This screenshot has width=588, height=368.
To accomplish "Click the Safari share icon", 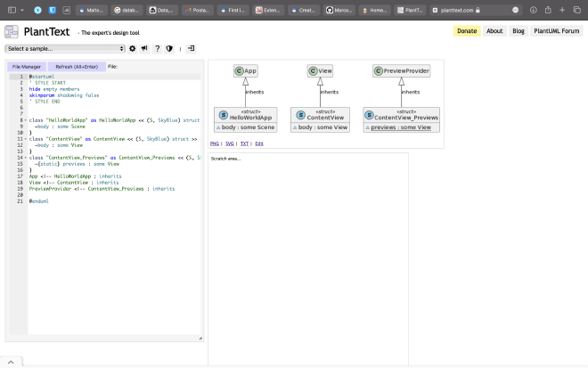I will [546, 10].
